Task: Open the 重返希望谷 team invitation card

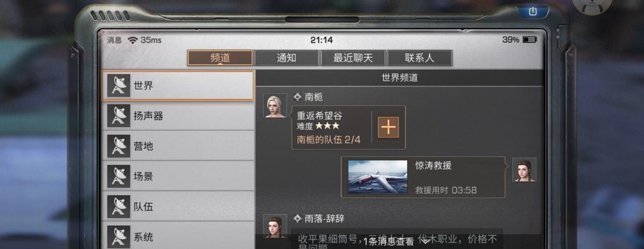Action: [348, 127]
